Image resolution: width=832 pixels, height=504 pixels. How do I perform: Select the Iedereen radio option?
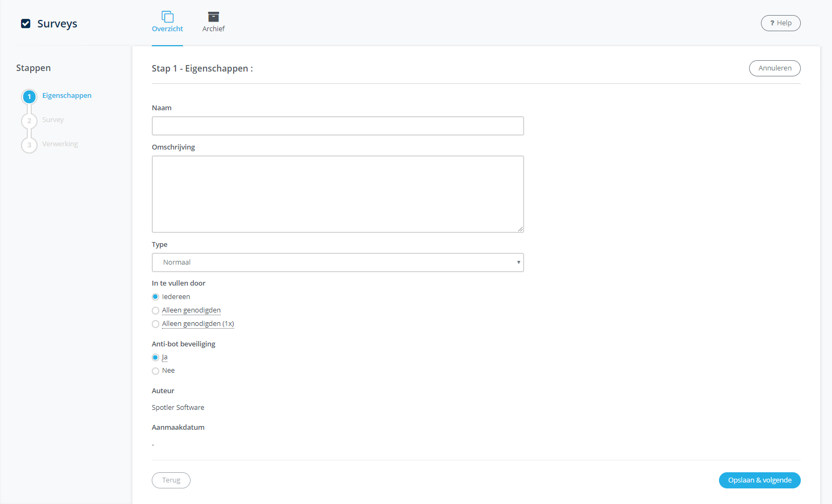(156, 297)
